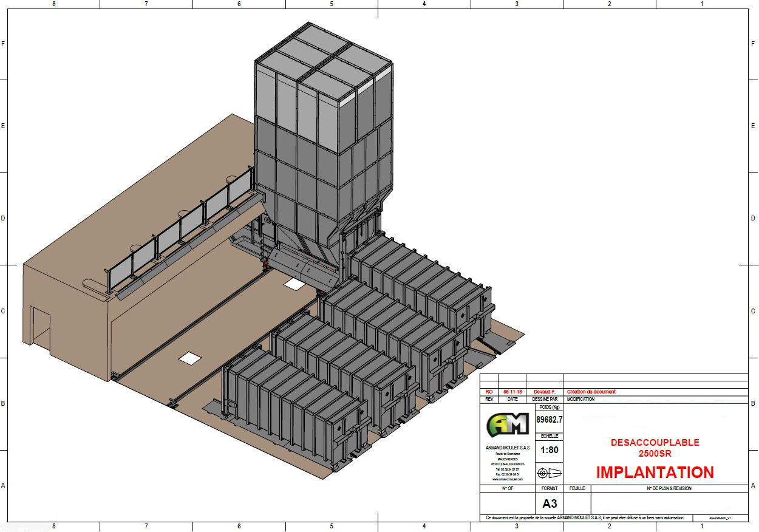
Task: Click the AM company logo
Action: coord(507,424)
